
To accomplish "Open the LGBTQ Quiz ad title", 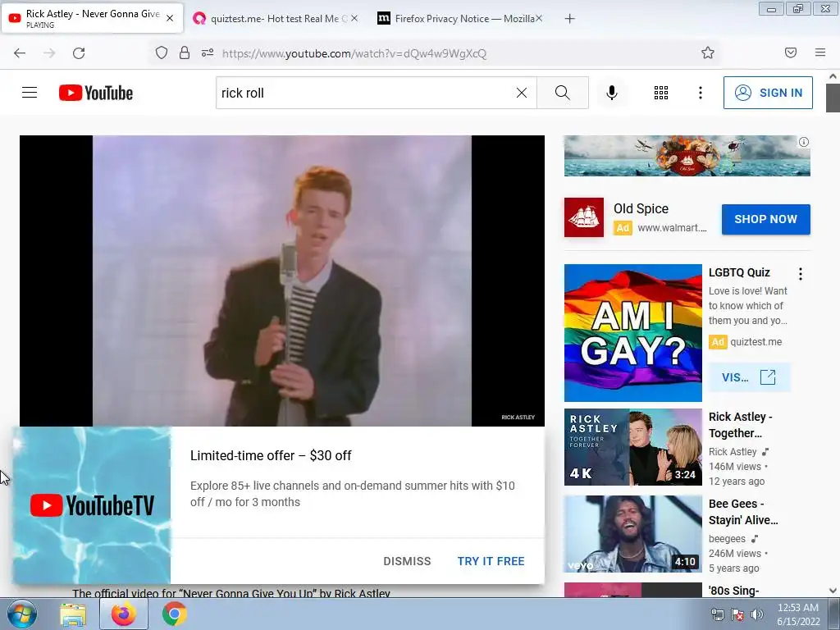I will [x=739, y=272].
